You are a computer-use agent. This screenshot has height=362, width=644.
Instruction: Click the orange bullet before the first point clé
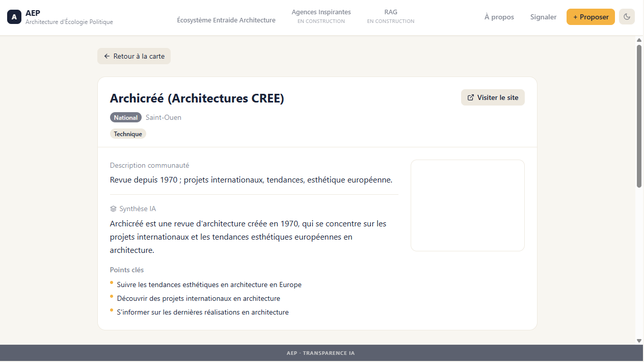[111, 282]
